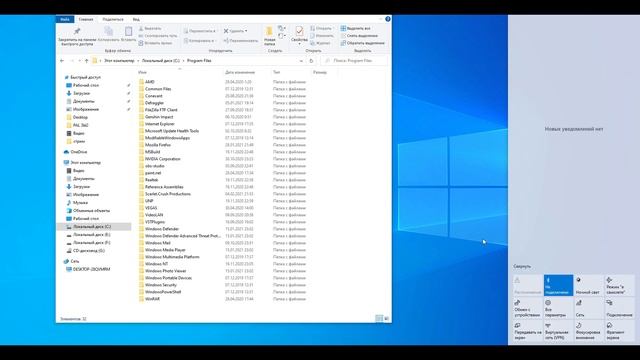Click the Program Files search box
This screenshot has width=640, height=360.
(x=354, y=61)
